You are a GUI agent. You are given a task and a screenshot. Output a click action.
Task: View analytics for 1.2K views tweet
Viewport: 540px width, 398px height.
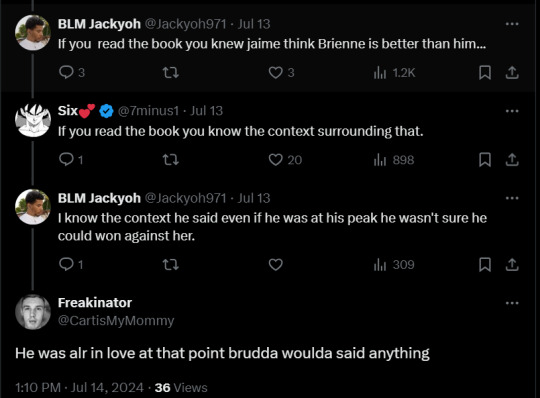click(395, 73)
